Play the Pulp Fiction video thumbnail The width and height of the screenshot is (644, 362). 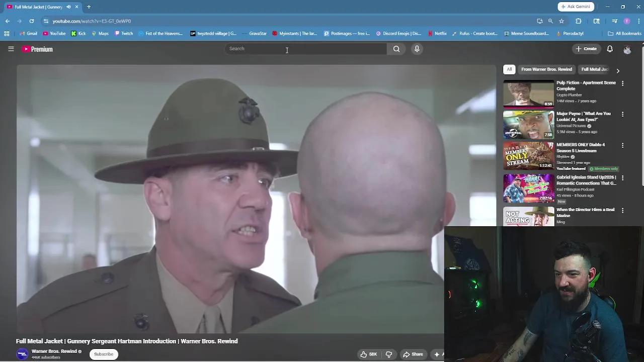click(529, 94)
